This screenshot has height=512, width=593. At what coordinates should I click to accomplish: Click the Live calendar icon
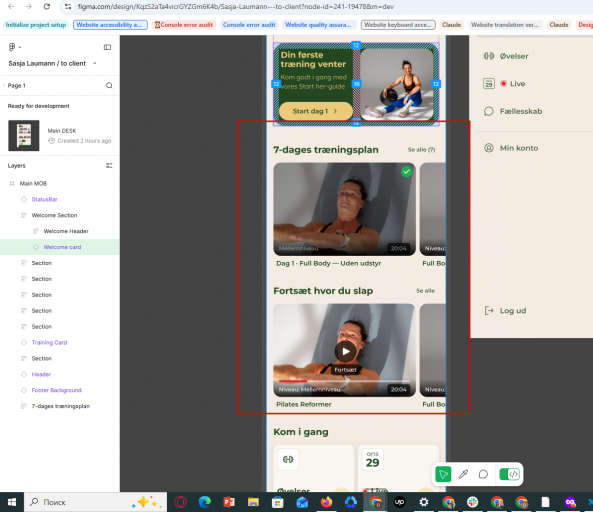[x=489, y=84]
